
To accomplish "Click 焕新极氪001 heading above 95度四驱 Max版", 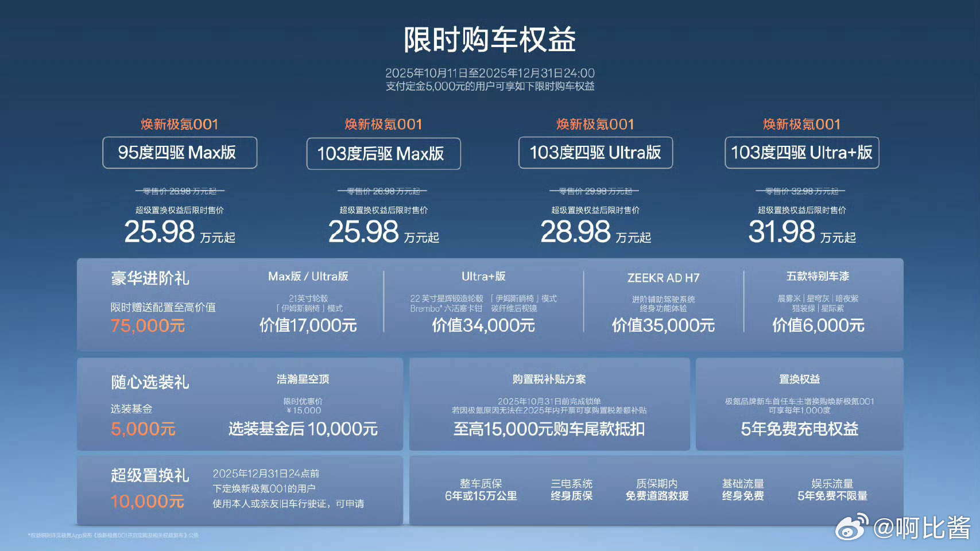I will click(x=180, y=125).
